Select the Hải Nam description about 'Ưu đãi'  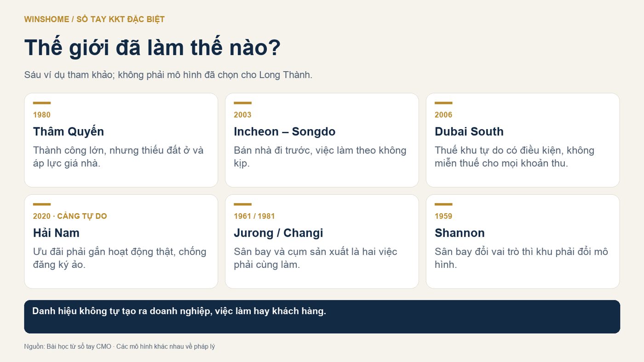(x=120, y=258)
